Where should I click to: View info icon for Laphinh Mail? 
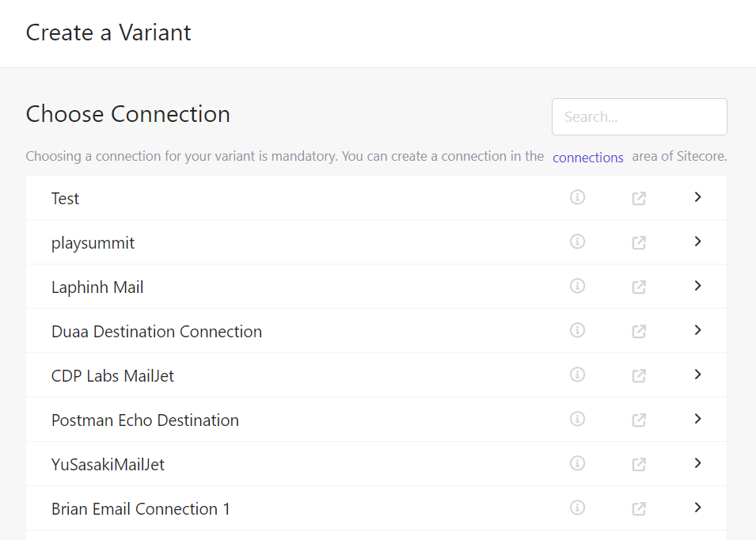577,286
